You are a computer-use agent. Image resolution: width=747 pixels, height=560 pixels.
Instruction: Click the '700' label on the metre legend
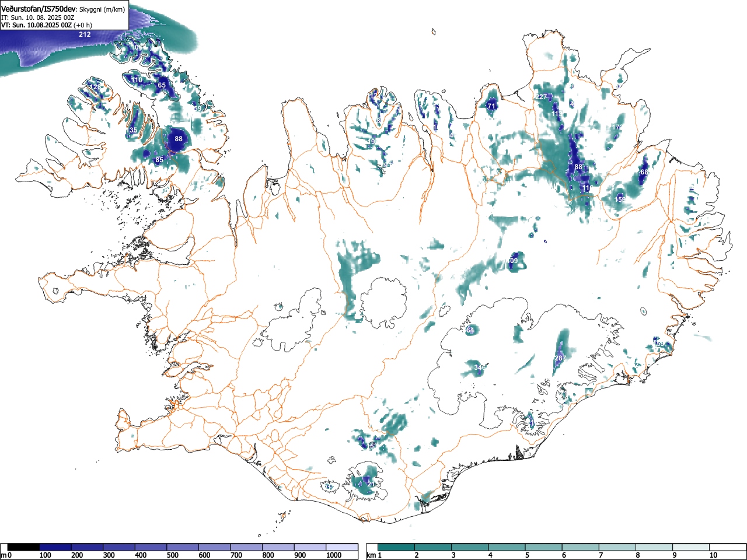point(236,555)
